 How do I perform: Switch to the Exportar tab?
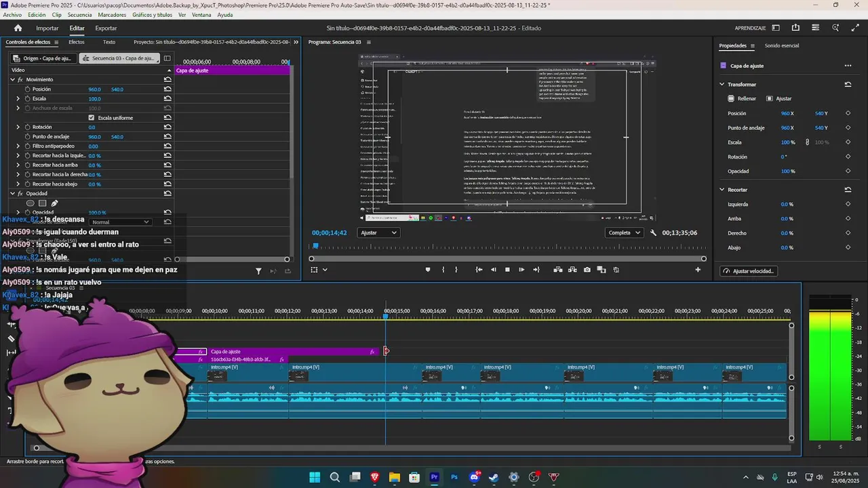click(106, 28)
